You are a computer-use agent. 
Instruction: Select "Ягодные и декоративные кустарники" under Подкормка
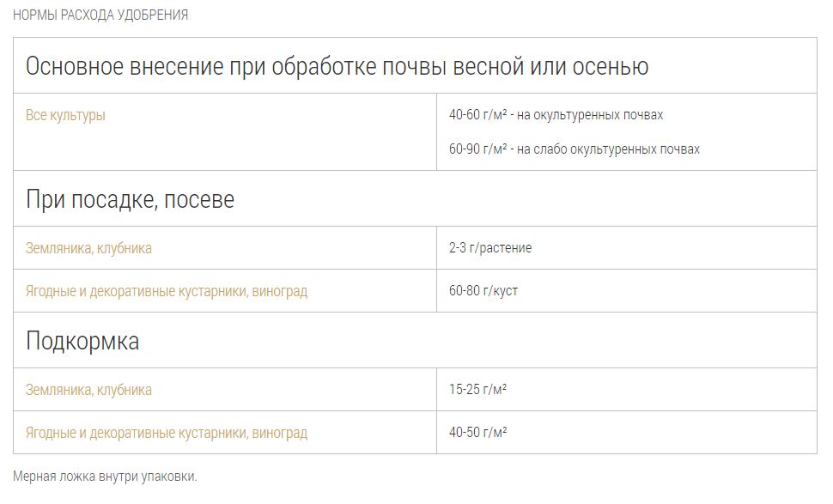pos(137,433)
